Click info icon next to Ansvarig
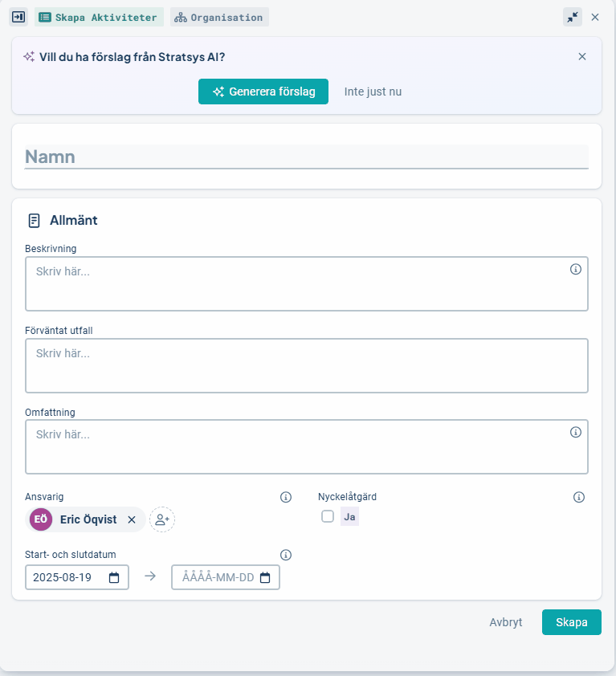616x676 pixels. [286, 497]
